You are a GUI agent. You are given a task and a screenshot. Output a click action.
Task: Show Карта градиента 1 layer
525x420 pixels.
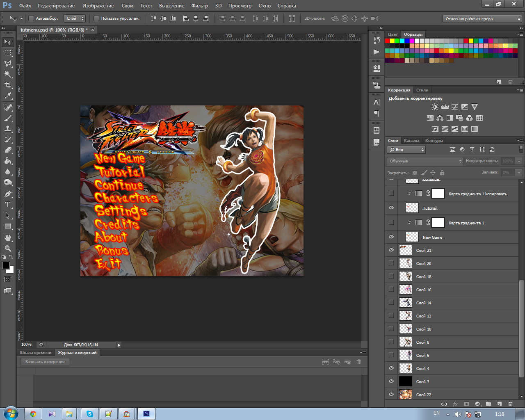tap(391, 222)
